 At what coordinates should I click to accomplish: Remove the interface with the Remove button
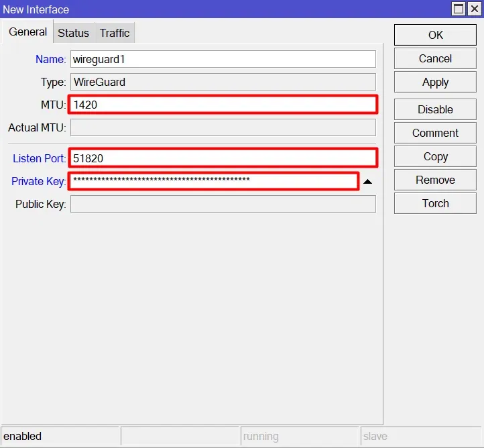click(x=435, y=180)
